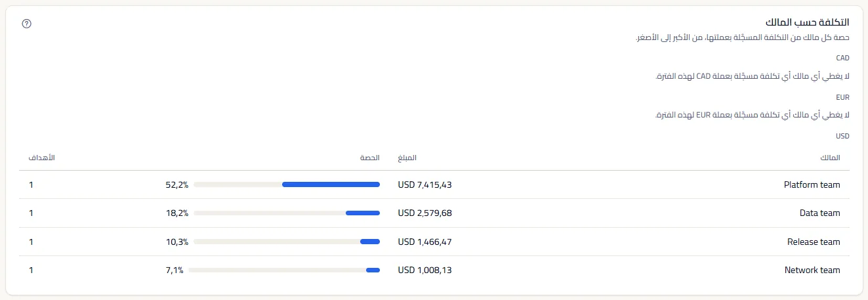Click the Data team 18,2% share bar
The height and width of the screenshot is (300, 868).
coord(287,213)
